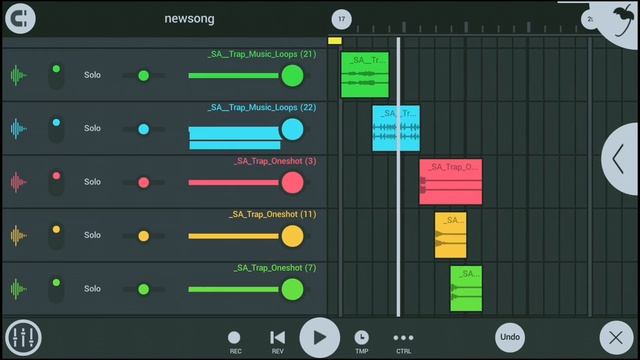The image size is (640, 360).
Task: Undo the last action
Action: point(510,337)
